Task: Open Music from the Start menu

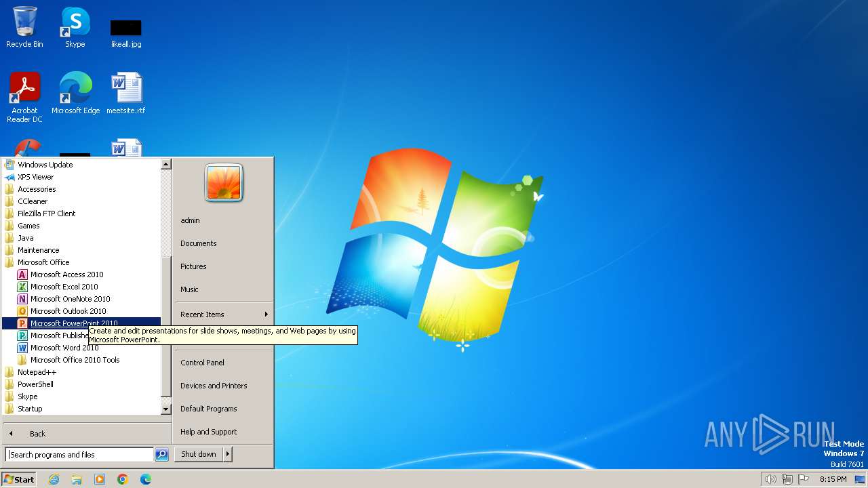Action: click(189, 289)
